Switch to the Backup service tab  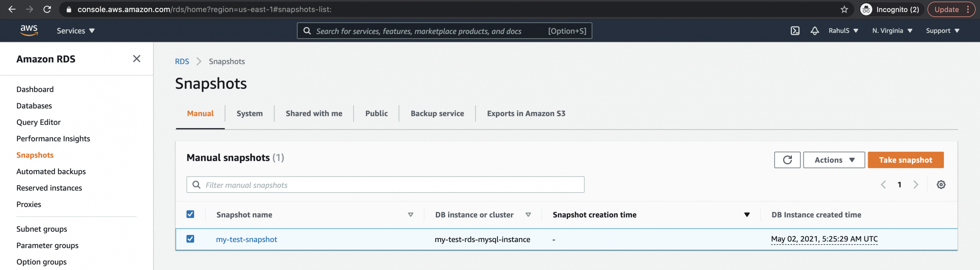coord(437,113)
